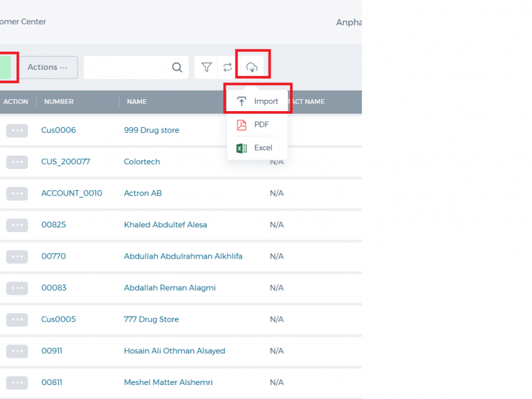Open customer 999 Drug store

click(x=152, y=130)
